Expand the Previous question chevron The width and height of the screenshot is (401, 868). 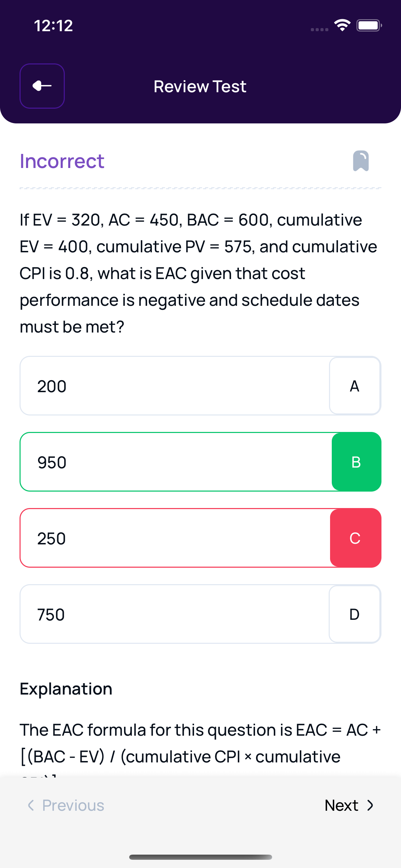coord(31,805)
